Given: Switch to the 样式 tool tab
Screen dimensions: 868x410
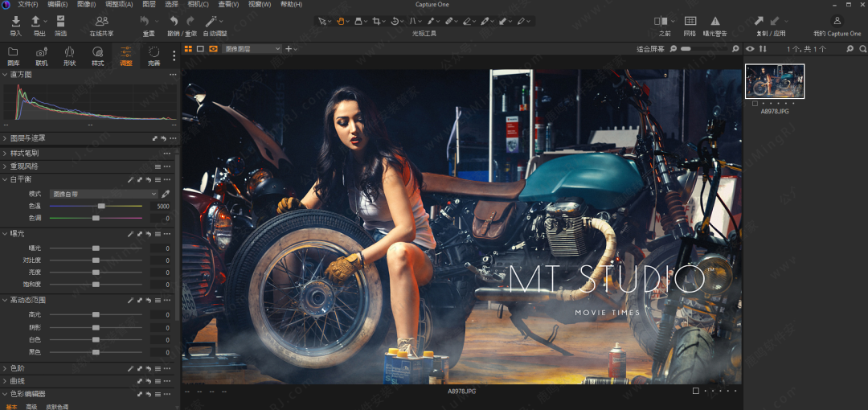Looking at the screenshot, I should pos(97,55).
